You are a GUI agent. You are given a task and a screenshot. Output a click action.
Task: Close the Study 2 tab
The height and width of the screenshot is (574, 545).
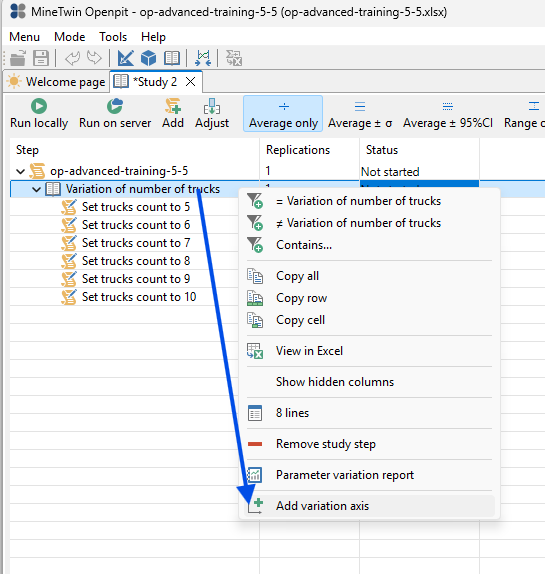(x=190, y=82)
